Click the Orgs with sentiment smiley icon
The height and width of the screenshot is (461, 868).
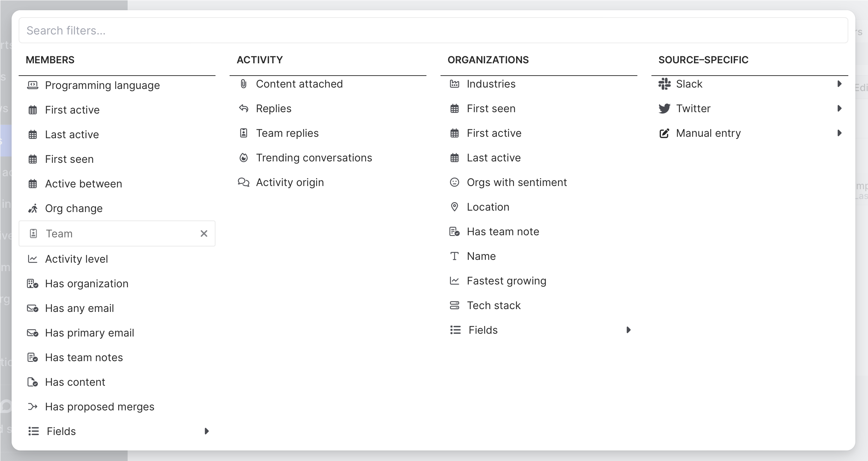pos(455,183)
